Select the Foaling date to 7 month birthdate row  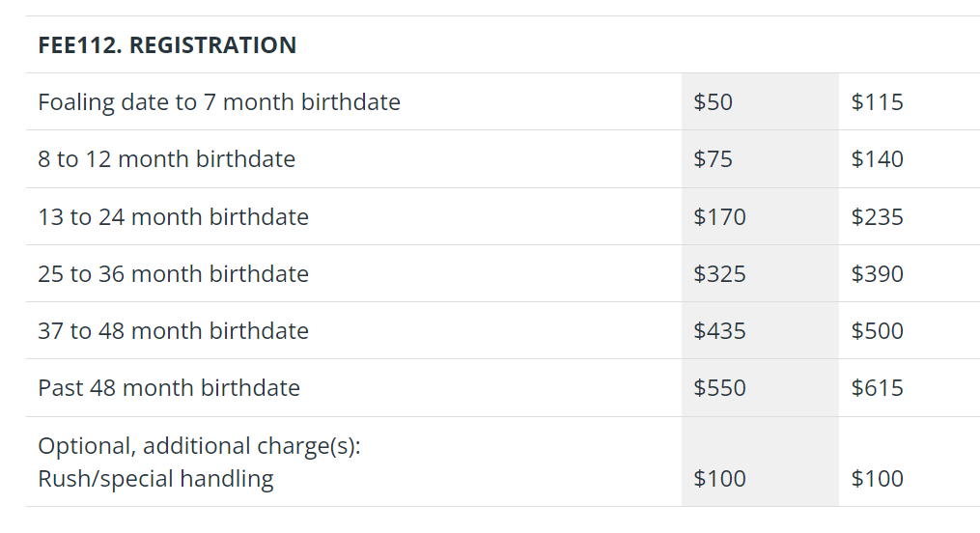(503, 101)
